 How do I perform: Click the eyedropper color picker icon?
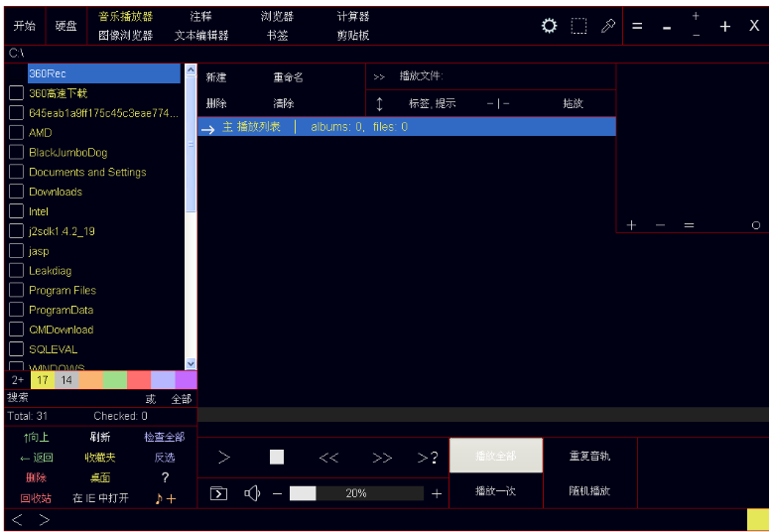(x=608, y=27)
